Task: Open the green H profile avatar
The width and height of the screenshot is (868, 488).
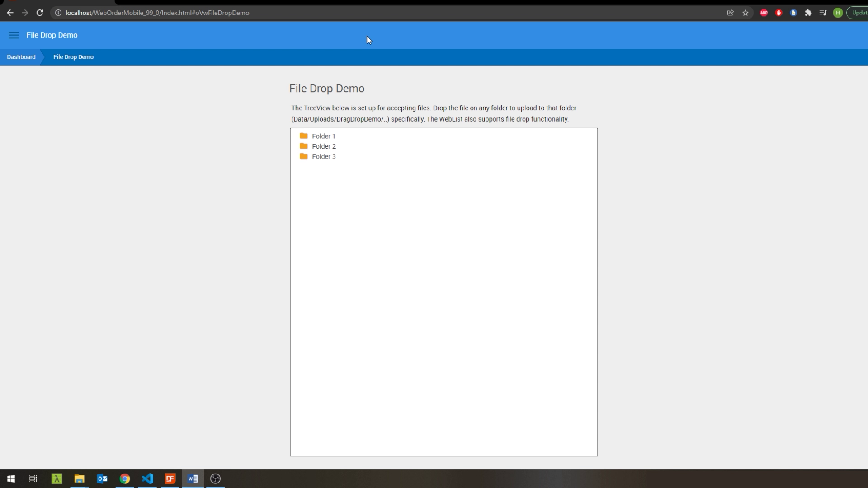Action: point(838,13)
